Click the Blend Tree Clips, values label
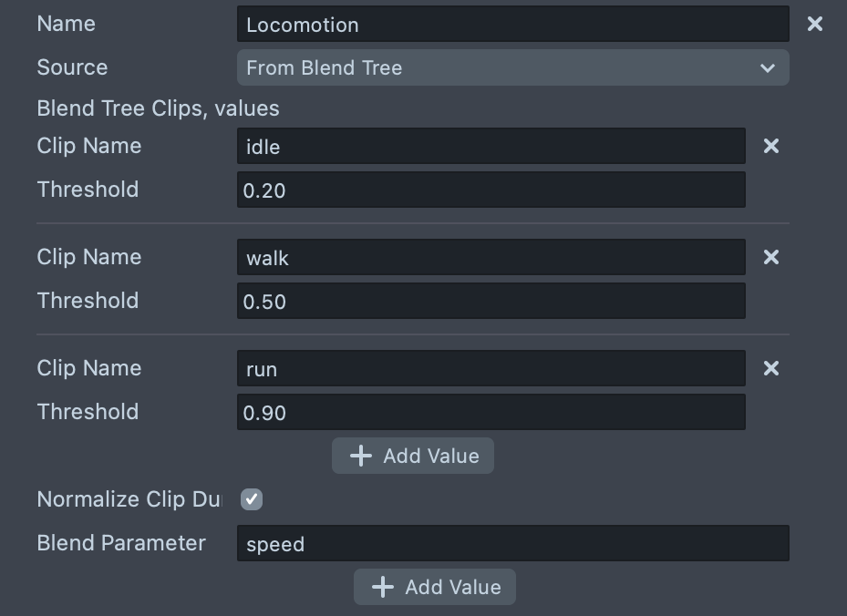The width and height of the screenshot is (847, 616). 158,109
